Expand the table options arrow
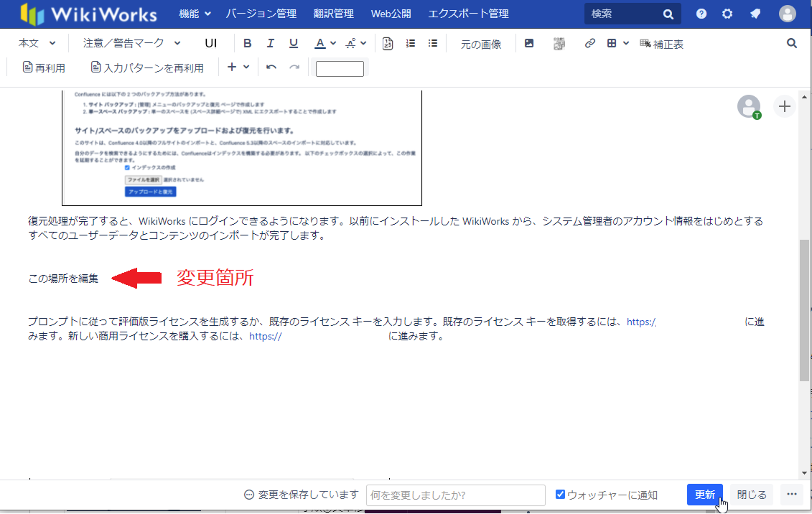 pos(626,43)
